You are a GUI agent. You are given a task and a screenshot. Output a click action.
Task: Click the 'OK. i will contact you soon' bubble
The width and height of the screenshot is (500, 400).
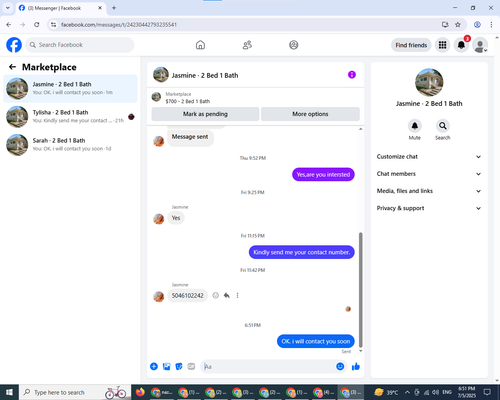316,341
